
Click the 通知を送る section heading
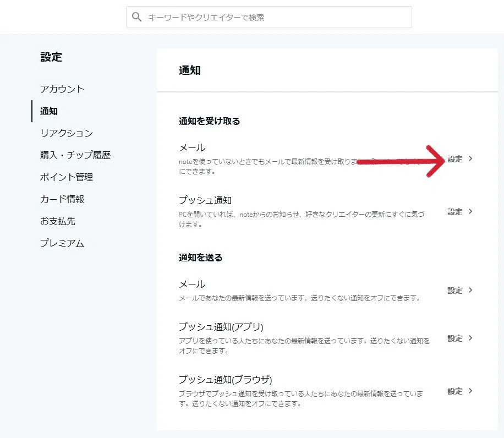pos(201,258)
